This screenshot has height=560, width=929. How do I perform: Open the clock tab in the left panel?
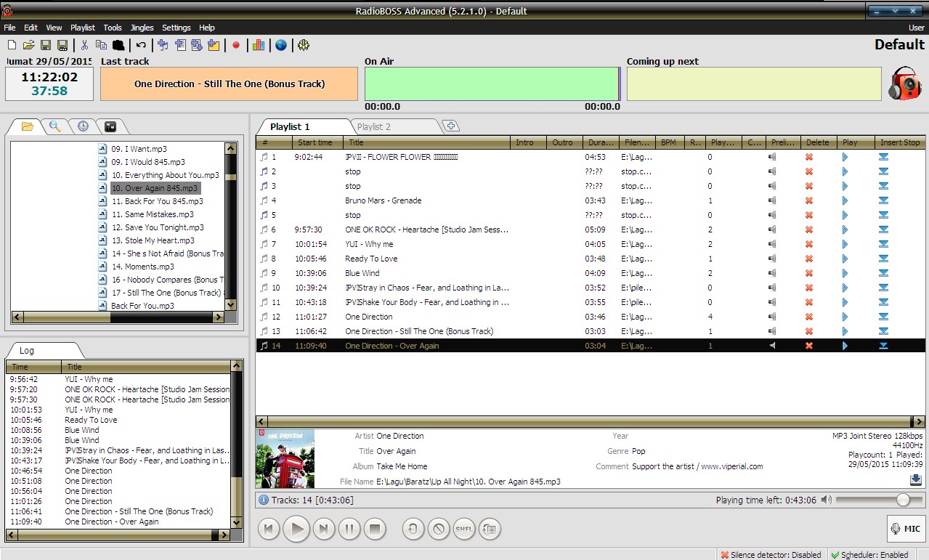[82, 125]
